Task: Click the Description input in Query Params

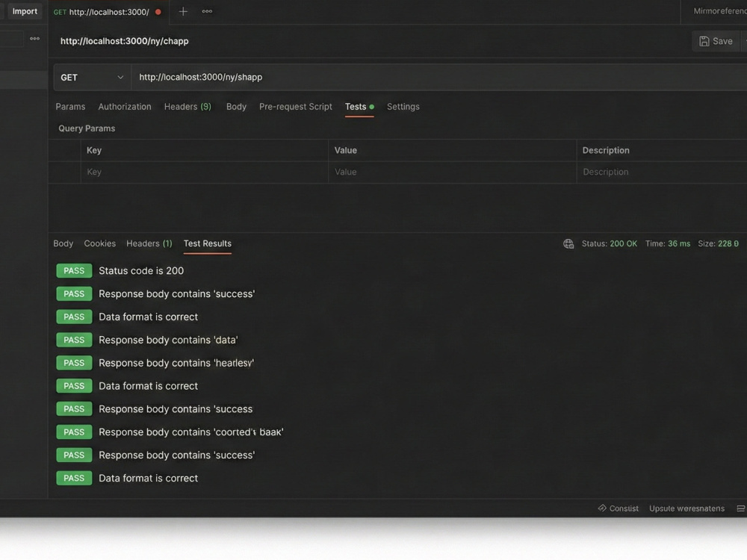Action: coord(662,172)
